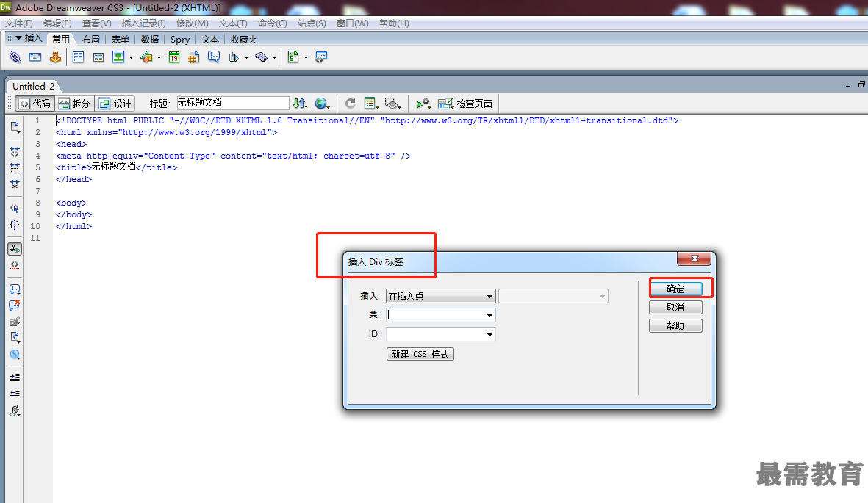The width and height of the screenshot is (868, 503).
Task: Click the Script insert icon
Action: (262, 57)
